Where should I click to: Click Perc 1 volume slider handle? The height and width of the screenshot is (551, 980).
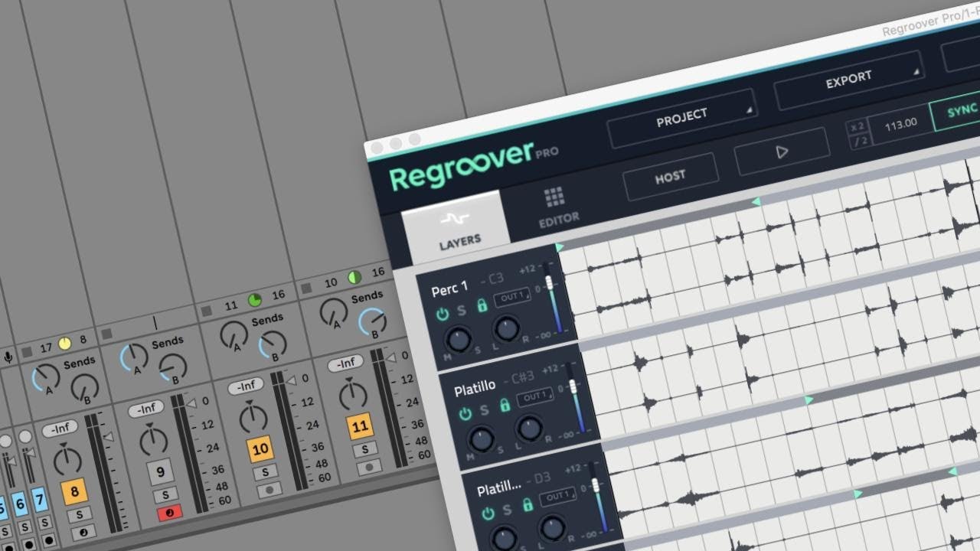click(549, 282)
